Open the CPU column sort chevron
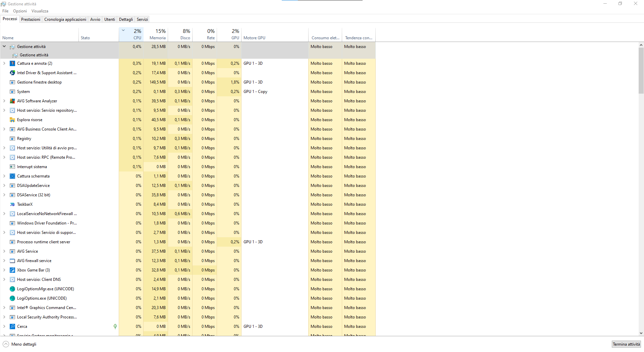644x352 pixels. (123, 31)
